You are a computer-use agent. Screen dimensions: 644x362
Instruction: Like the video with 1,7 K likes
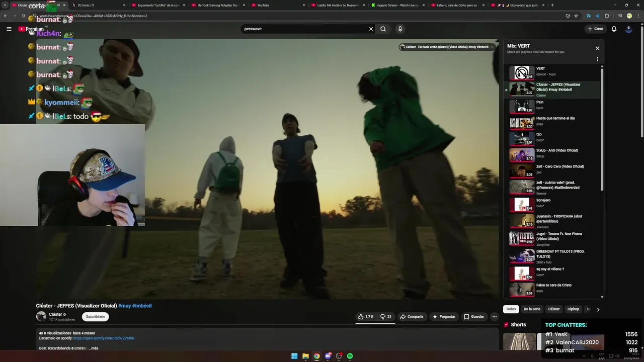(366, 317)
